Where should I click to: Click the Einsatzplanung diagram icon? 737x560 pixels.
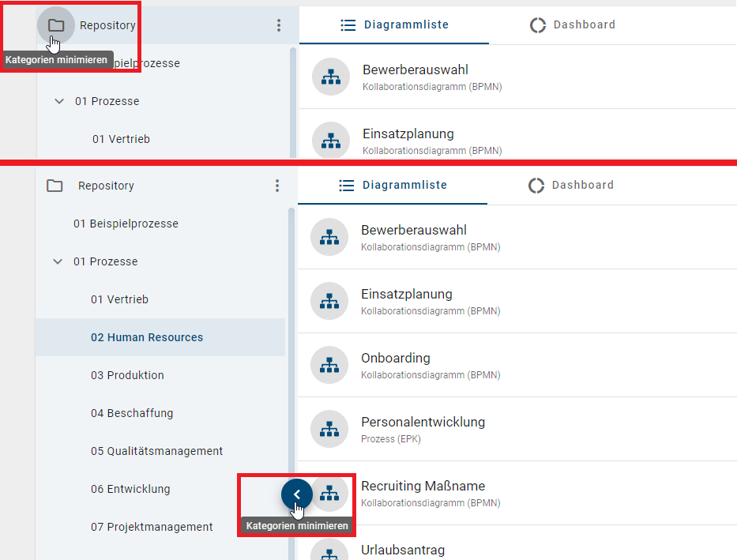click(329, 301)
